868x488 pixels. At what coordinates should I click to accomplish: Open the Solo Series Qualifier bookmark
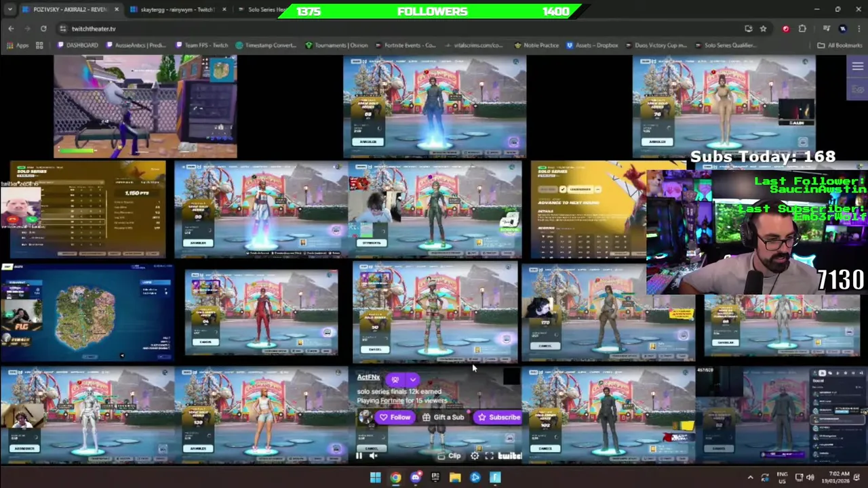[x=724, y=45]
